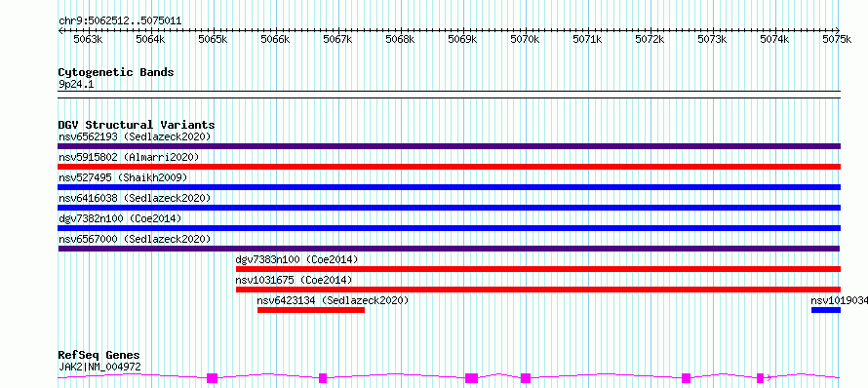Select the blue dgv7382n100 variant bar
This screenshot has width=868, height=388.
[449, 228]
